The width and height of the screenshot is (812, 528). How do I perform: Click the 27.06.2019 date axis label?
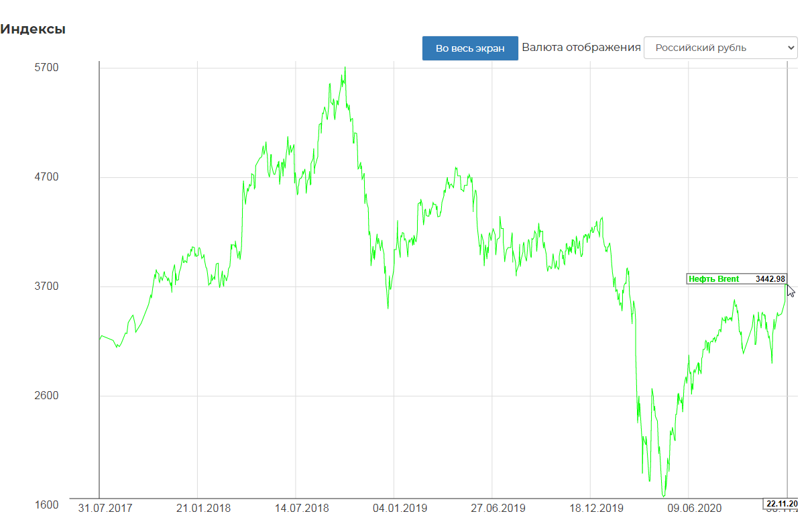coord(498,509)
